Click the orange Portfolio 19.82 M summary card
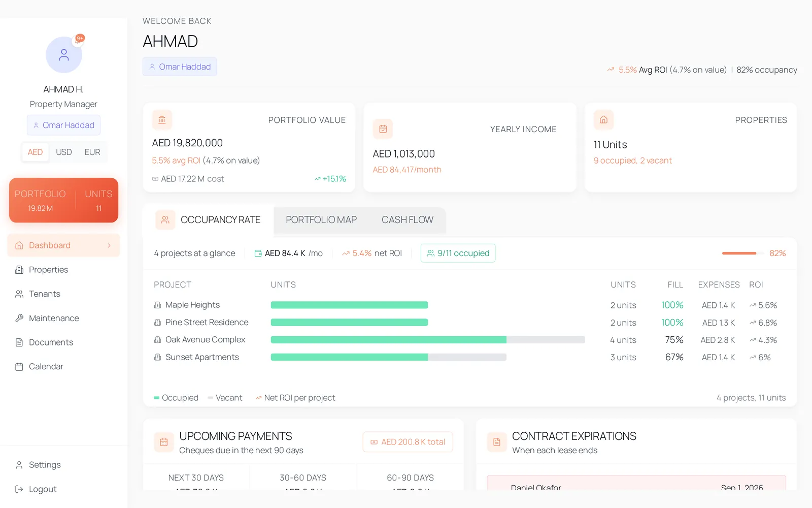This screenshot has height=508, width=812. pos(64,200)
